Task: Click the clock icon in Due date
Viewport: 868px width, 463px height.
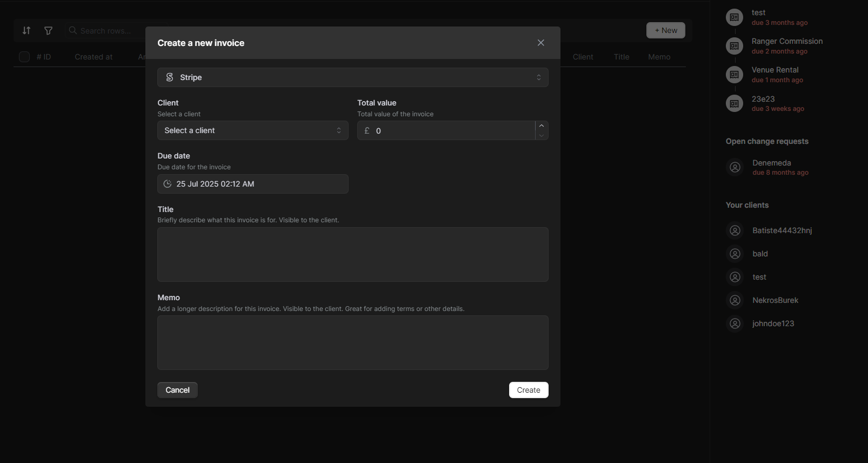Action: pos(168,184)
